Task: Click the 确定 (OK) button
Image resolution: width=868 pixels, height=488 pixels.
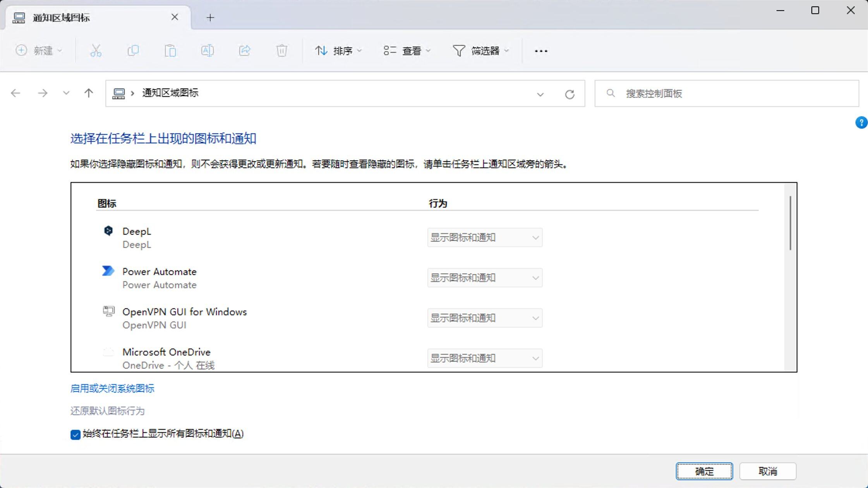Action: click(x=704, y=471)
